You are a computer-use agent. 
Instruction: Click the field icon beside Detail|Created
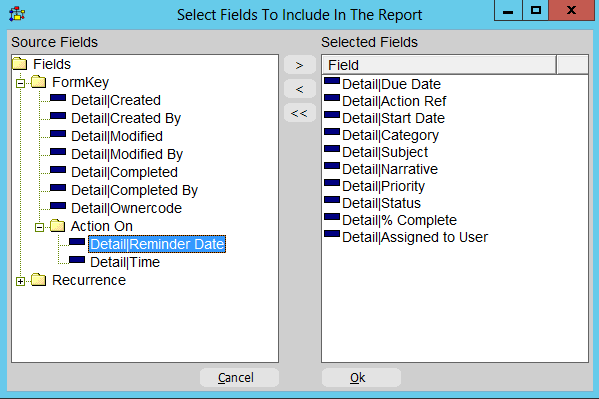(58, 98)
